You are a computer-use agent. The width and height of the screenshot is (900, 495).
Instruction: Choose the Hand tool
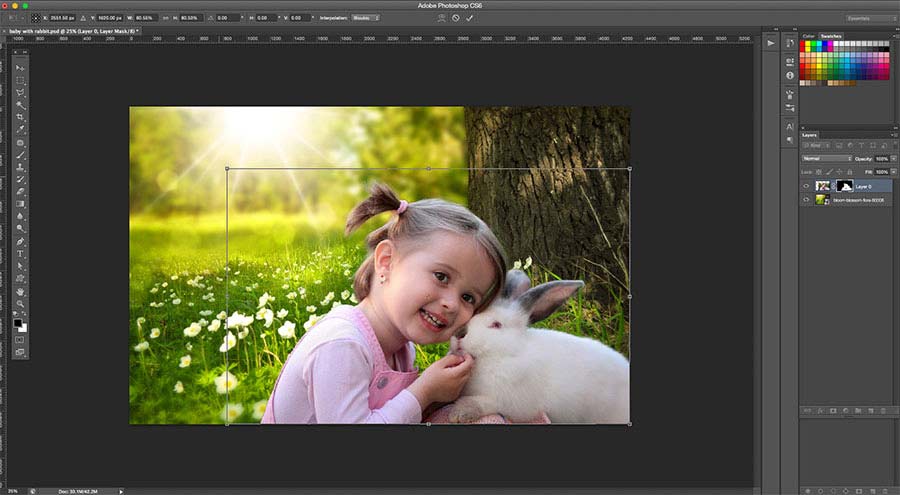pyautogui.click(x=20, y=291)
